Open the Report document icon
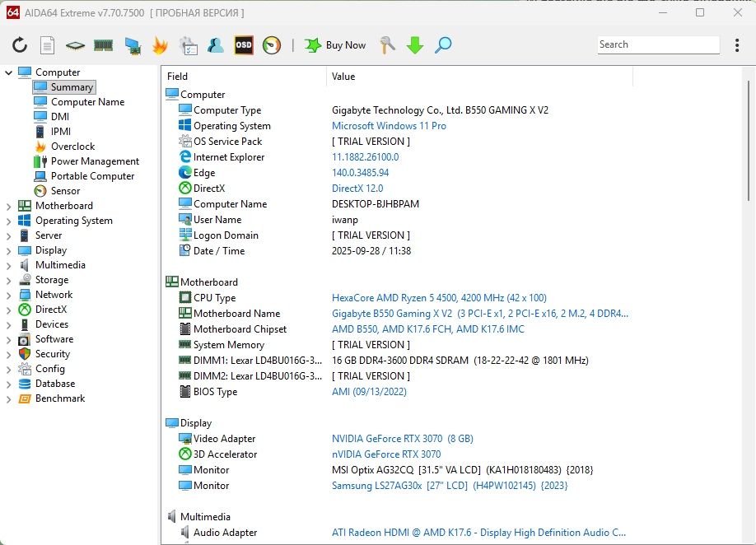Viewport: 756px width, 545px height. (48, 45)
